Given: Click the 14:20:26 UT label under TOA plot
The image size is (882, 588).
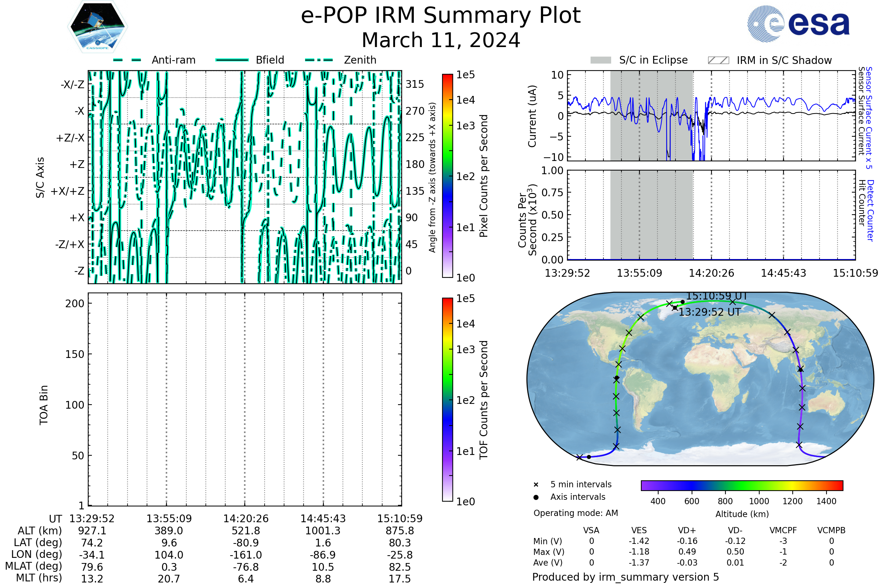Looking at the screenshot, I should 245,519.
